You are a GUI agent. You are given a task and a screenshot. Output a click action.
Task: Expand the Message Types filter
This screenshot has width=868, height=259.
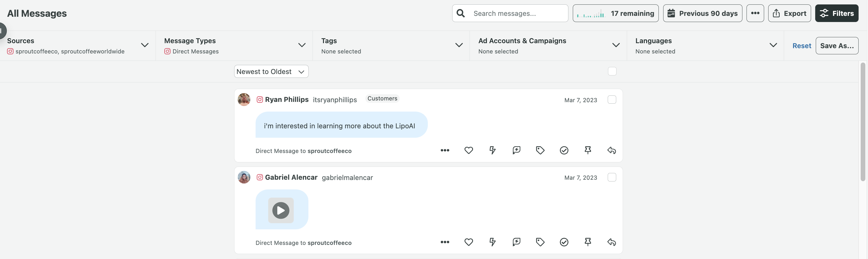point(234,46)
